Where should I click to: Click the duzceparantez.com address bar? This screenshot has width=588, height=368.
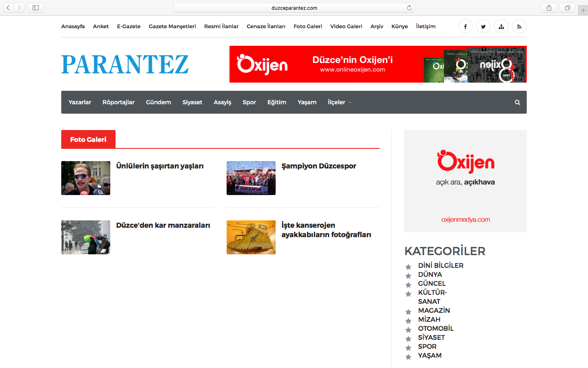tap(294, 8)
